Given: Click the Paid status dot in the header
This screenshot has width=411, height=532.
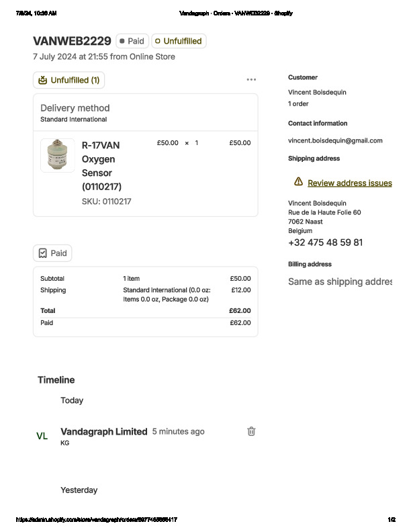Looking at the screenshot, I should pos(122,41).
